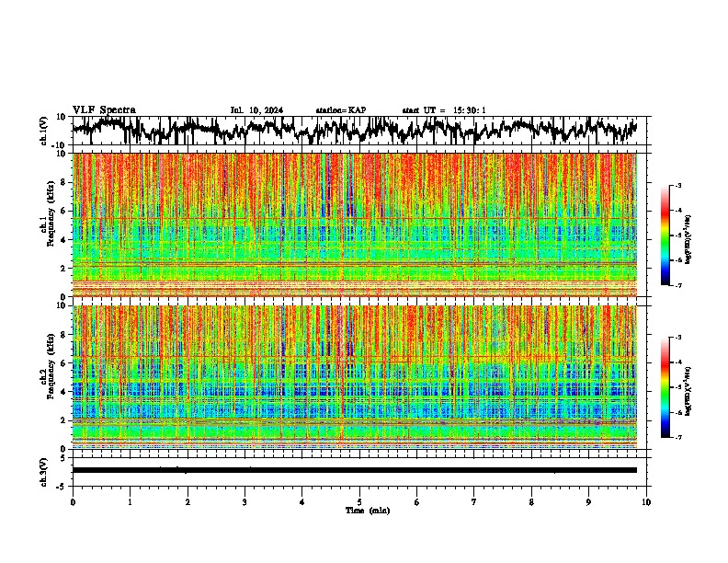The image size is (728, 563).
Task: Click the "station=KAP" header label
Action: pyautogui.click(x=341, y=110)
